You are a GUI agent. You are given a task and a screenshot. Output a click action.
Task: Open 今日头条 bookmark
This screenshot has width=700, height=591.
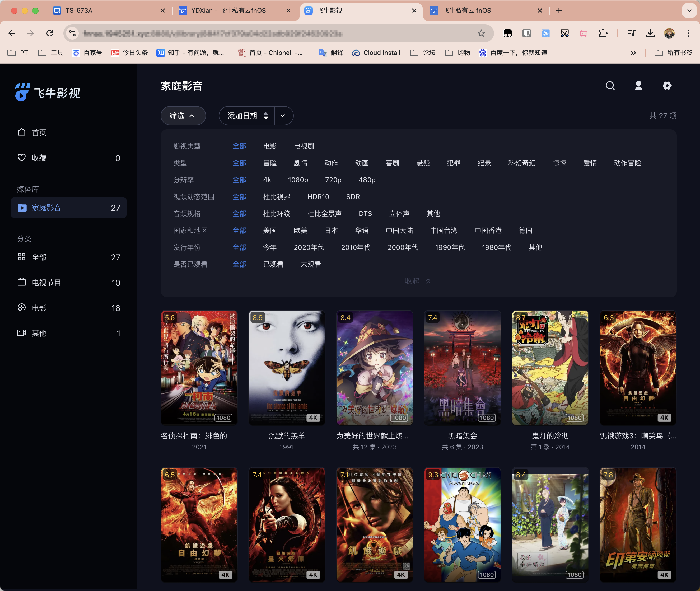(x=129, y=53)
